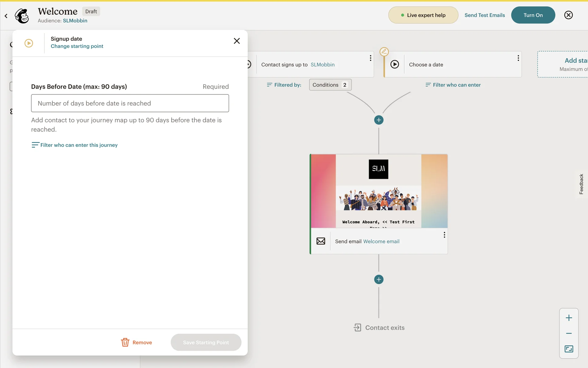Click the Mailchimp monkey logo
Image resolution: width=588 pixels, height=368 pixels.
coord(22,15)
